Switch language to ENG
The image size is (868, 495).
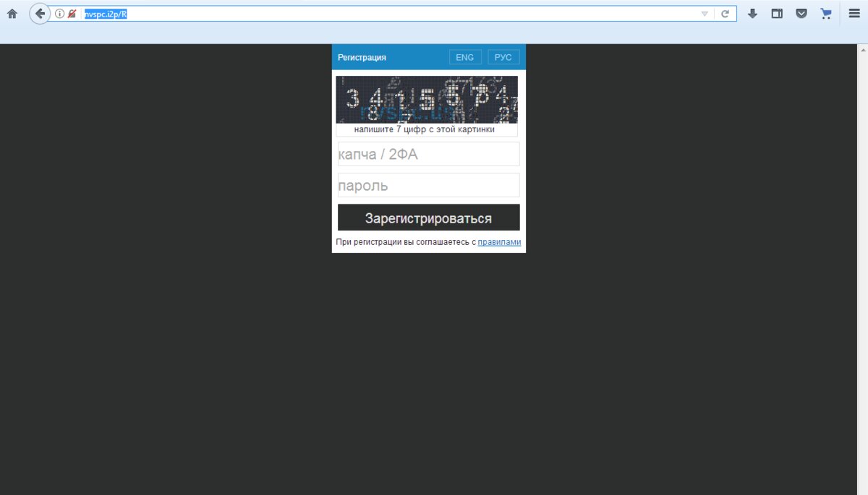click(465, 57)
